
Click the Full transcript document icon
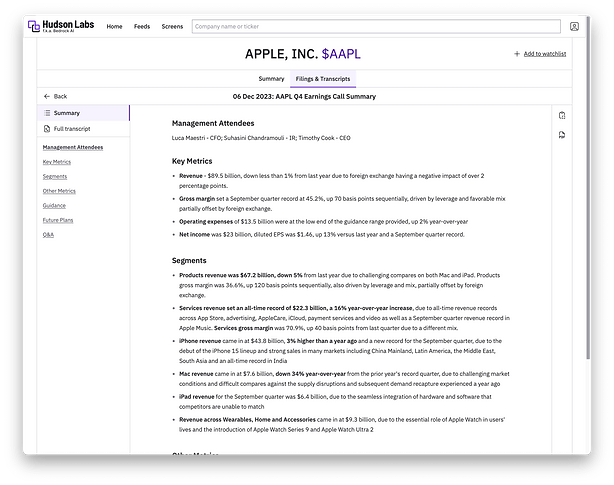coord(47,129)
